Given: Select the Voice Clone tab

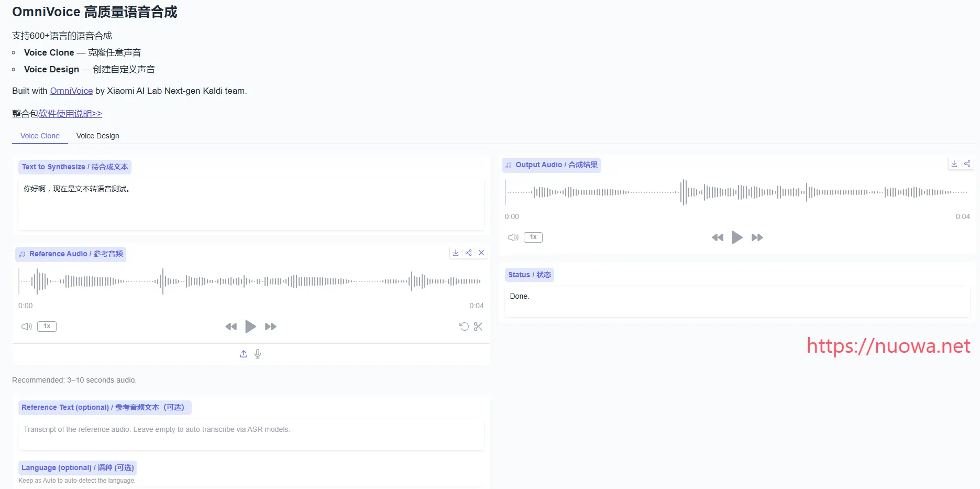Looking at the screenshot, I should 39,136.
